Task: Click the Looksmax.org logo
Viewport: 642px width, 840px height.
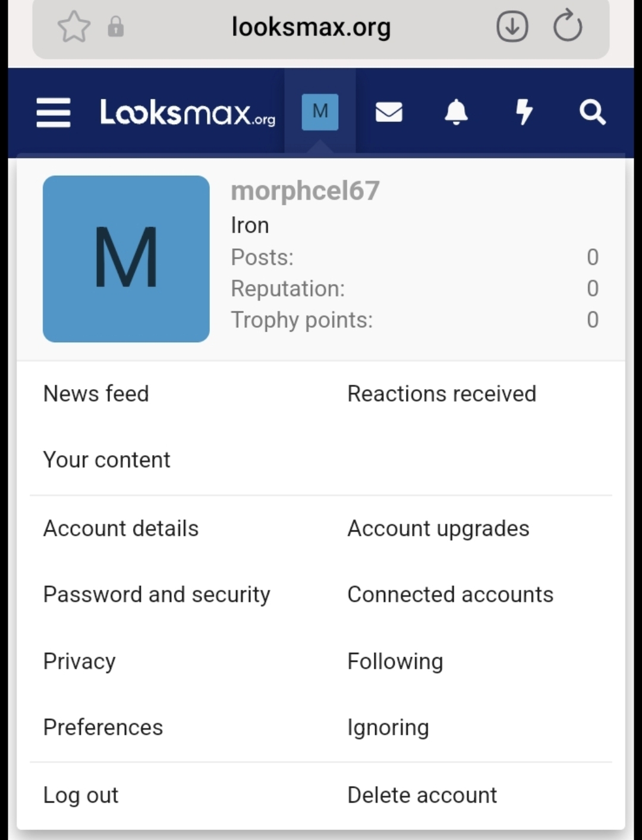Action: tap(188, 112)
